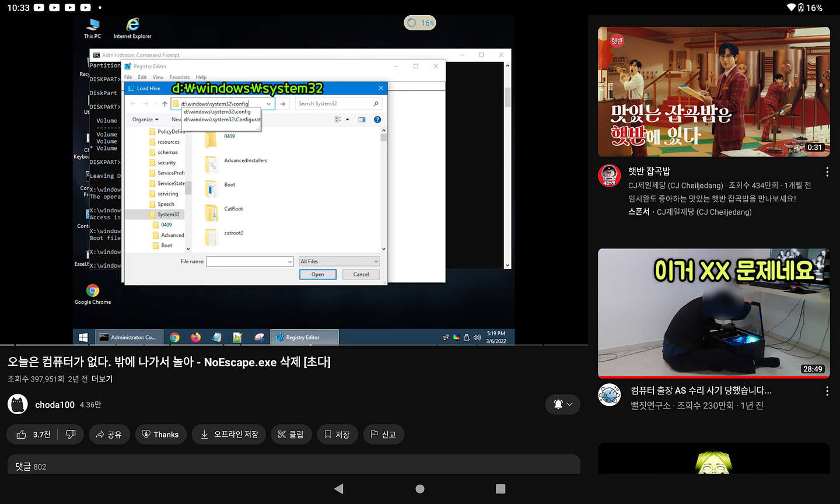The image size is (840, 504).
Task: Expand the 댓글 802 comments section
Action: click(293, 466)
